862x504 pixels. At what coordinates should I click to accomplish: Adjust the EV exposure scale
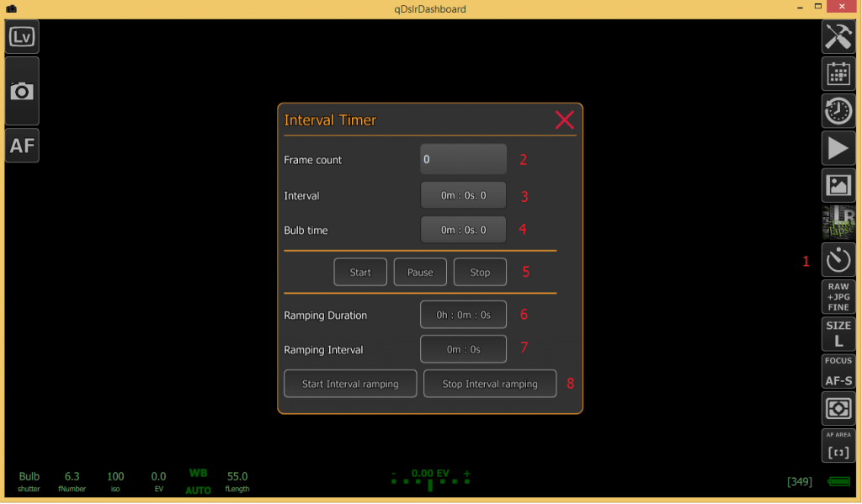click(x=429, y=478)
